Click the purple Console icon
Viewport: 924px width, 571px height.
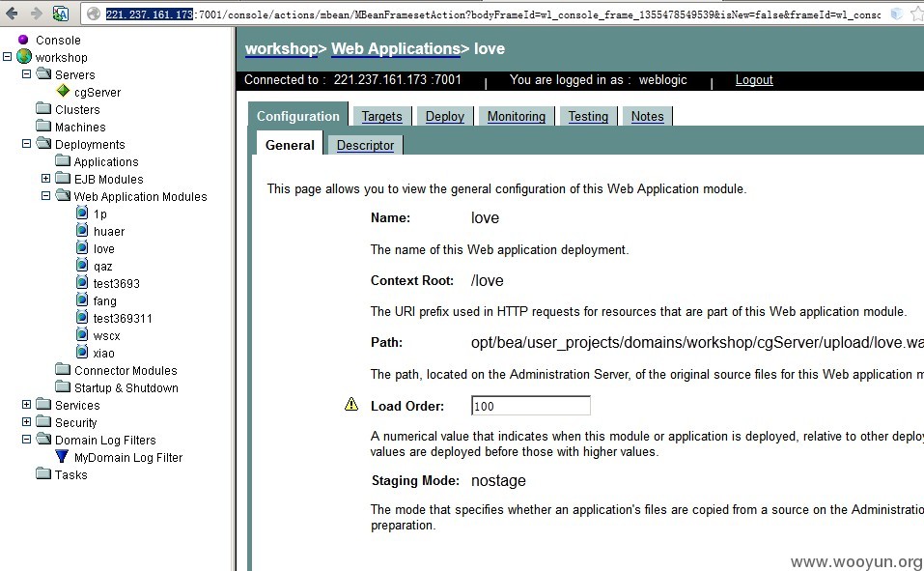click(x=23, y=40)
